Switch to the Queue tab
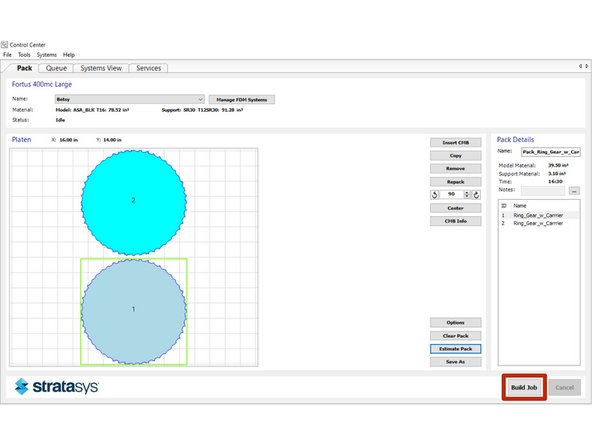The width and height of the screenshot is (592, 444). 56,68
